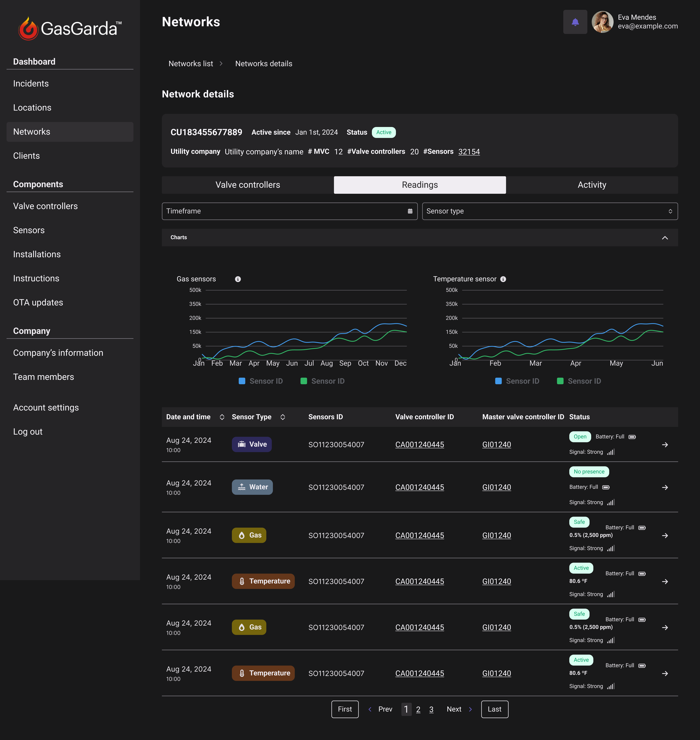Open valve controller CA001240445
This screenshot has width=700, height=740.
point(419,445)
